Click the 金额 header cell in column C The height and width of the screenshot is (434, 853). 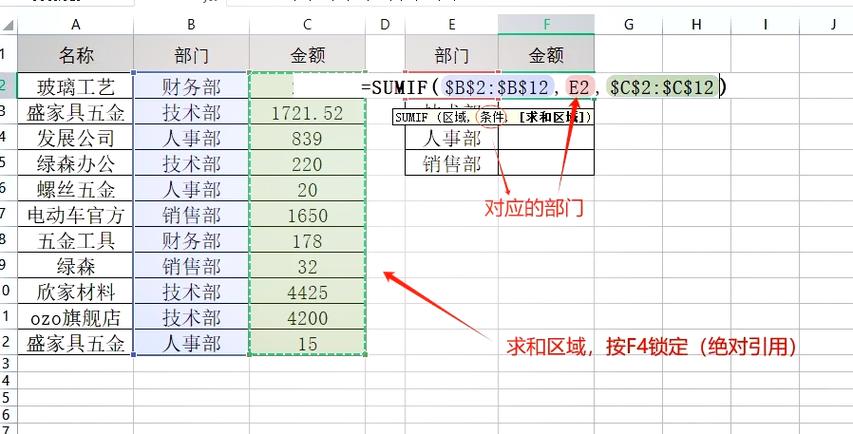[x=307, y=54]
